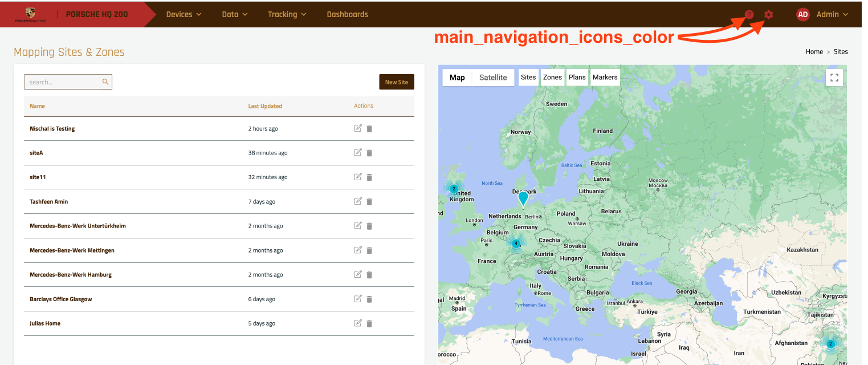868x365 pixels.
Task: Click edit icon for Barclays Office Glasgow
Action: pyautogui.click(x=358, y=299)
